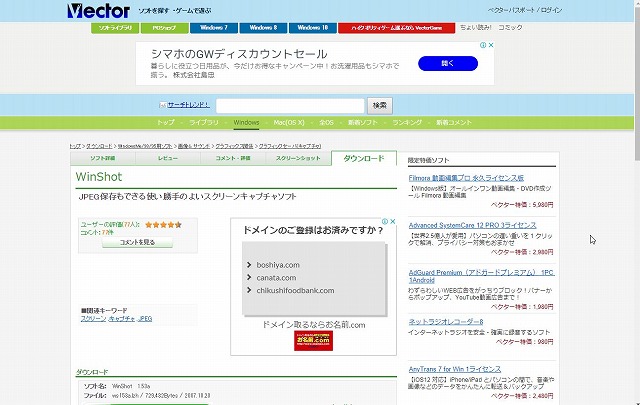Select canata.com in the domain ad
640x405 pixels.
(x=276, y=278)
